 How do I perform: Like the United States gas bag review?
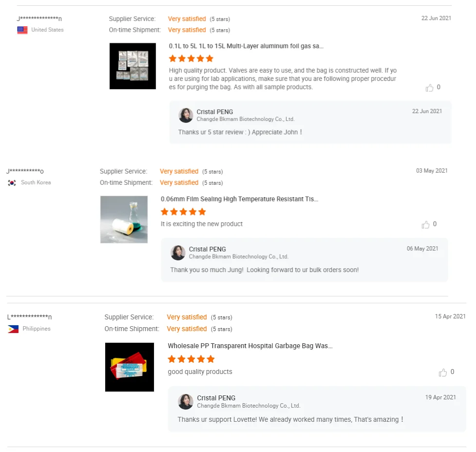pos(429,88)
